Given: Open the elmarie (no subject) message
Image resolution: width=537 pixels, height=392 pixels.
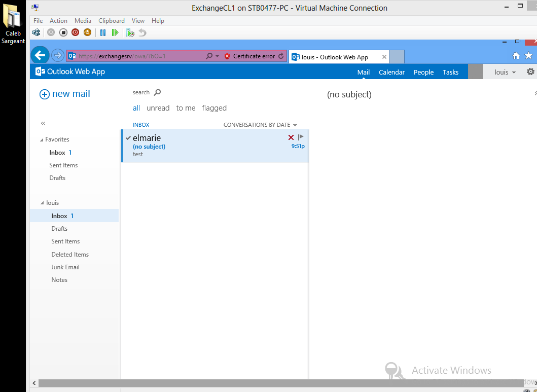Looking at the screenshot, I should tap(215, 146).
